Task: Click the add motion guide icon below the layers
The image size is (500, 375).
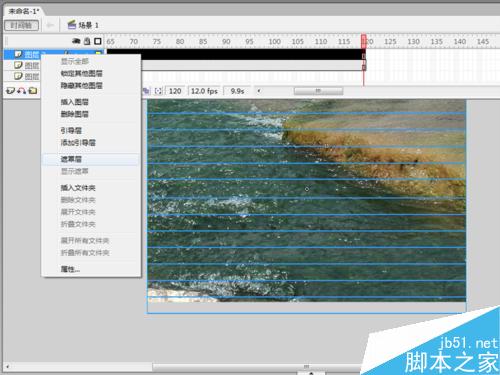Action: [x=22, y=91]
